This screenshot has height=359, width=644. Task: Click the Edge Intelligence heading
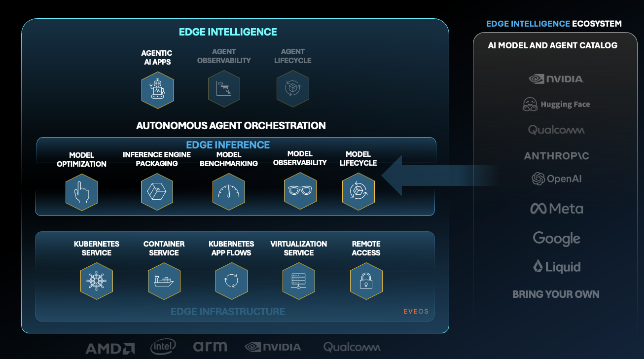pyautogui.click(x=228, y=32)
